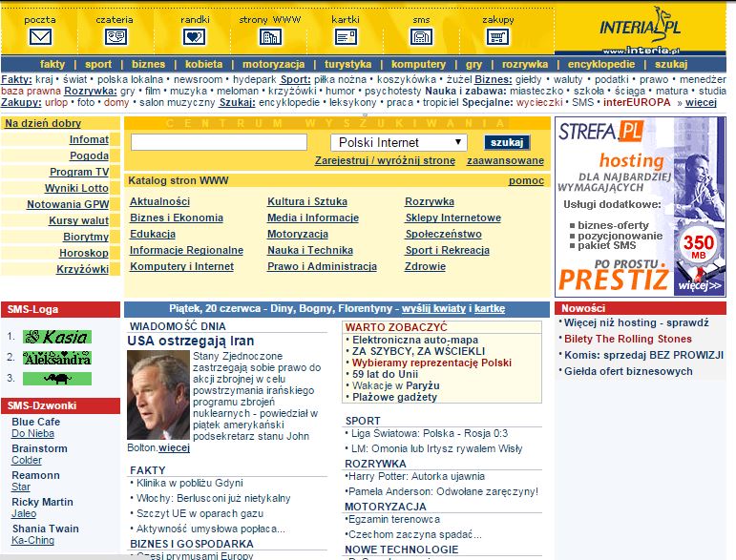Click the strony WWW building icon
Image resolution: width=736 pixels, height=560 pixels.
click(270, 37)
